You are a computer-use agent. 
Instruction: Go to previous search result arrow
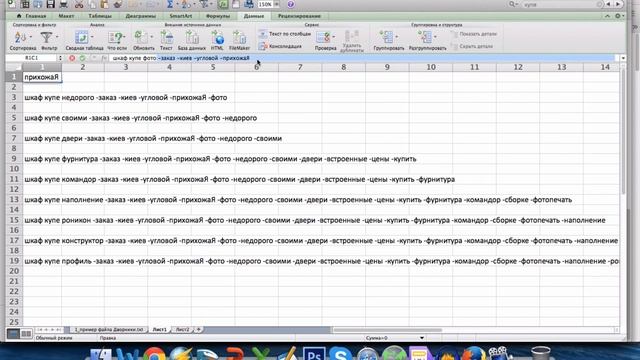pos(608,4)
